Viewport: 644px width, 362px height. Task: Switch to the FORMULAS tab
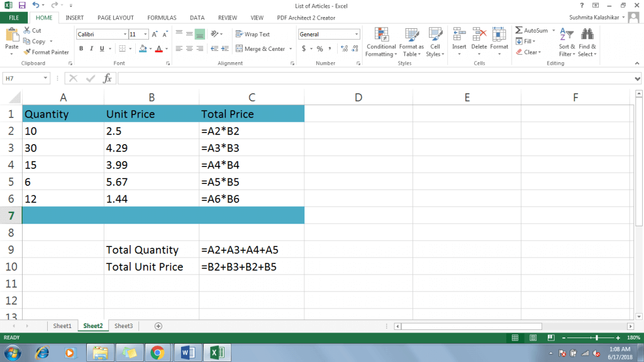coord(162,18)
